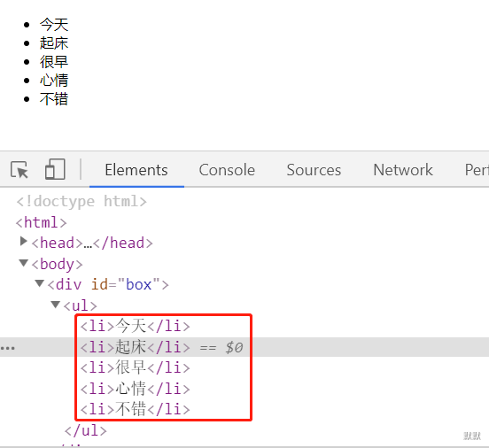Collapse the ul node arrow
The width and height of the screenshot is (489, 448).
click(x=55, y=305)
